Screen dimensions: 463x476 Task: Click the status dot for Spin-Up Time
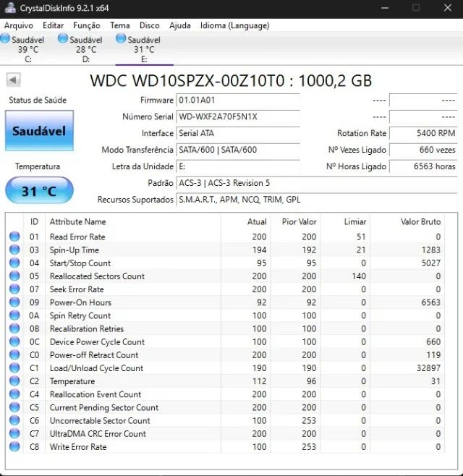tap(14, 250)
